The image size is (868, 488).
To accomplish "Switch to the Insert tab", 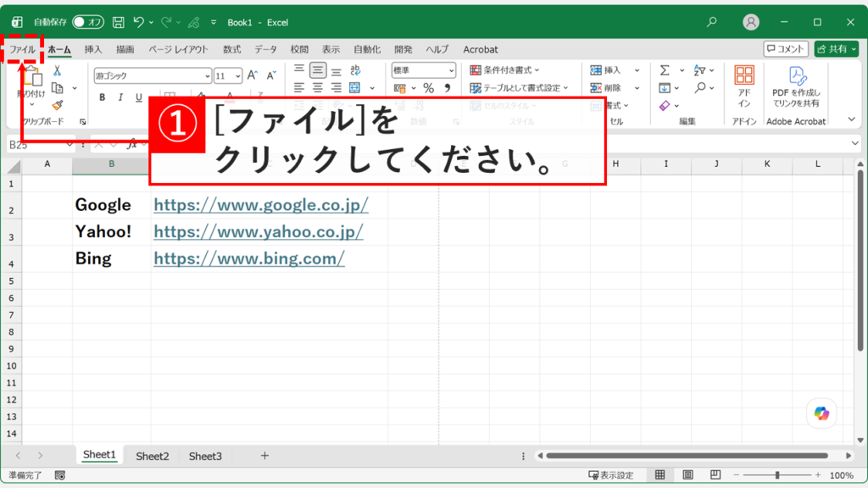I will click(93, 49).
